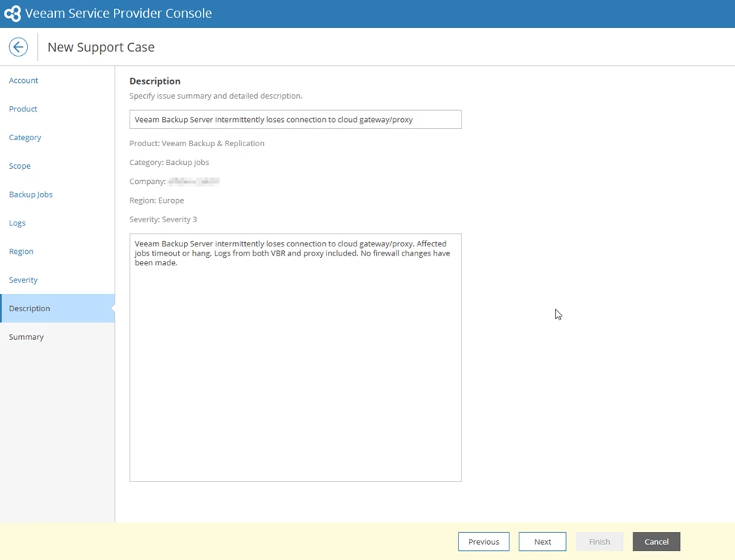Click "Severity: Severity 3" text
The image size is (735, 560).
163,219
